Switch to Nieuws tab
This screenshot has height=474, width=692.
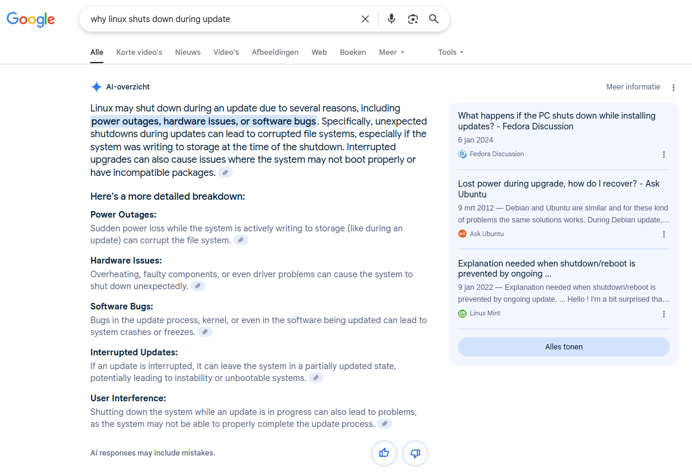188,52
